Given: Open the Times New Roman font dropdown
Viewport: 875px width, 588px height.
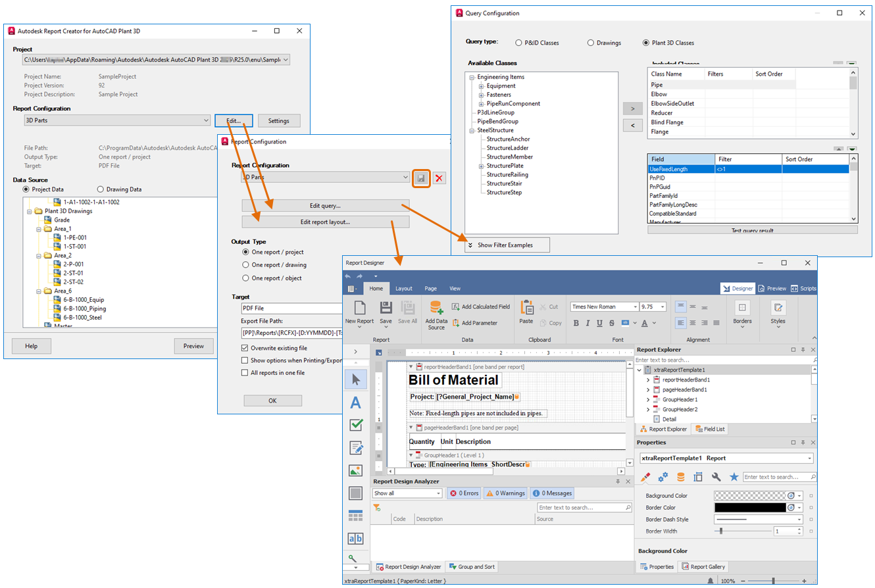Looking at the screenshot, I should [636, 306].
